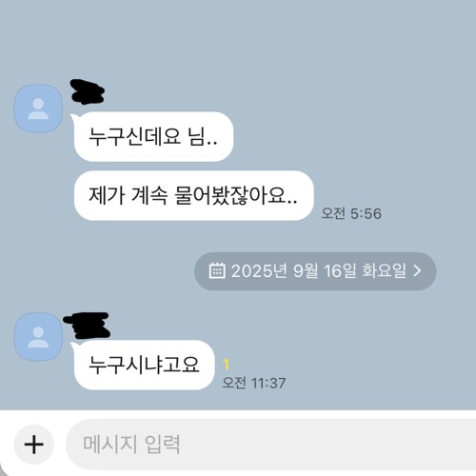476x476 pixels.
Task: Tap the plus attachment button
Action: 34,445
